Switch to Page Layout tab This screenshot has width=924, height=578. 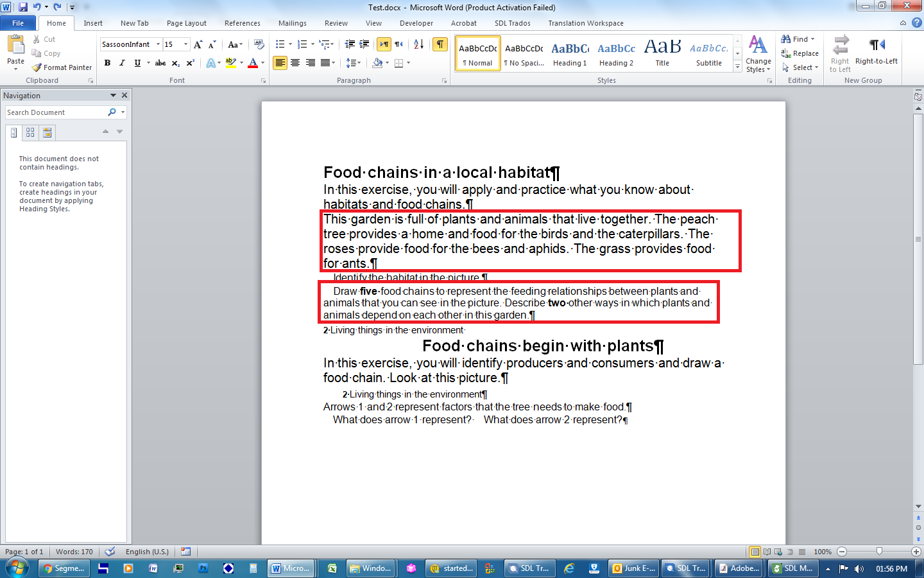[x=187, y=23]
